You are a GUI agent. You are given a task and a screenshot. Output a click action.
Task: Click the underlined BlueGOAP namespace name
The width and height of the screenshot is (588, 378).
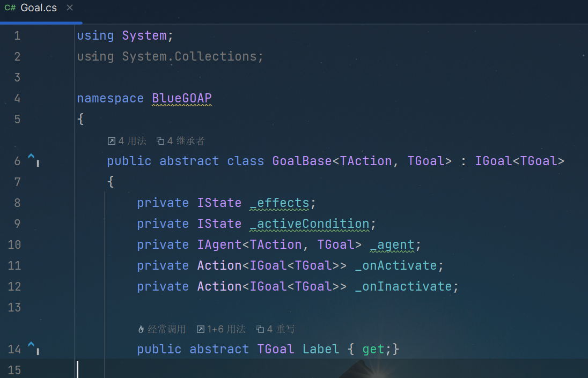(x=182, y=98)
